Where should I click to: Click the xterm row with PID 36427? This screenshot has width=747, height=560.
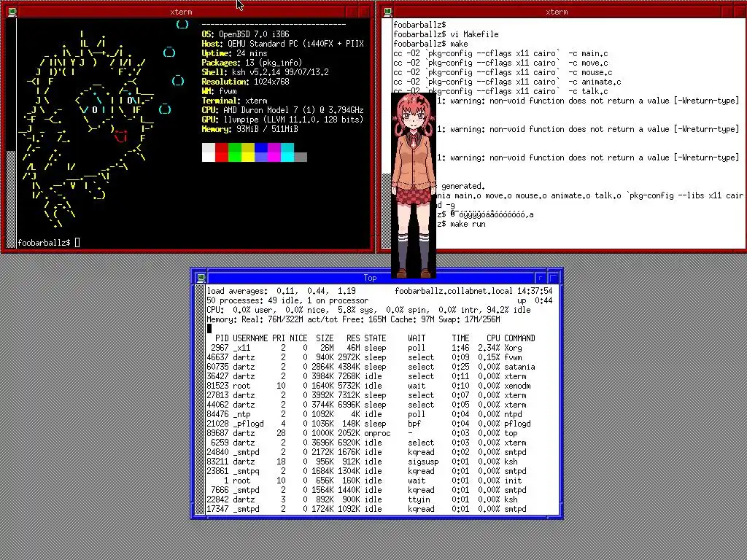pyautogui.click(x=371, y=376)
